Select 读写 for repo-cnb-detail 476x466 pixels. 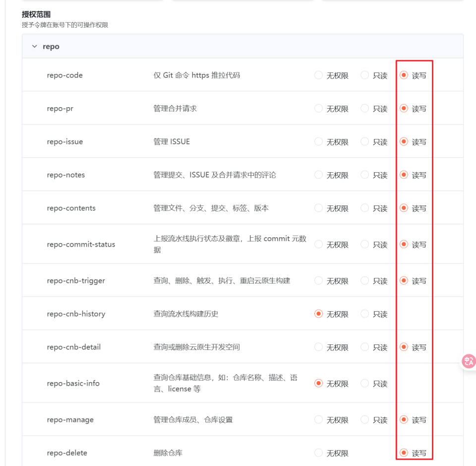point(404,347)
